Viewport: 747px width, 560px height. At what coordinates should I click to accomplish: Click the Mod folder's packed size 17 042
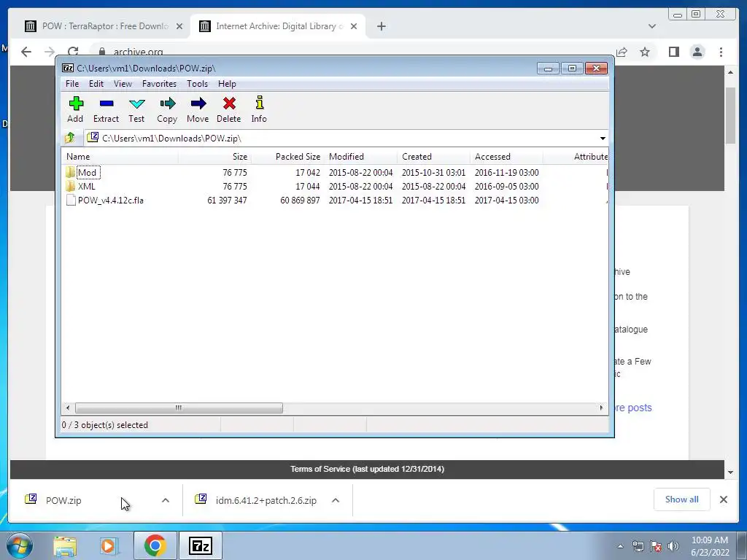tap(308, 173)
